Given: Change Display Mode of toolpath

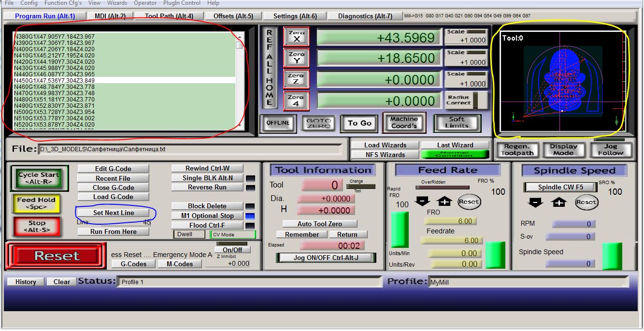Looking at the screenshot, I should [x=563, y=149].
